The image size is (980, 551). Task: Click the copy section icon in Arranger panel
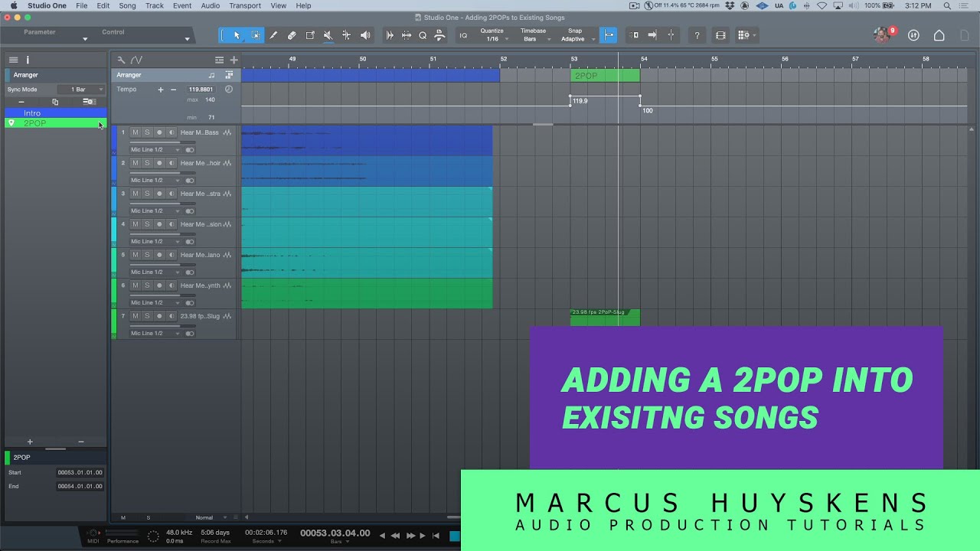[x=55, y=102]
